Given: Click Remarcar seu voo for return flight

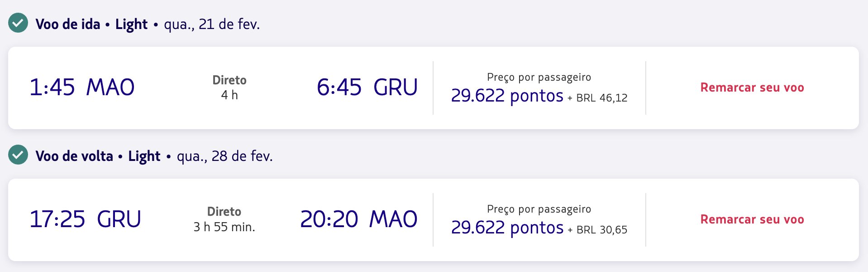Looking at the screenshot, I should click(x=752, y=219).
